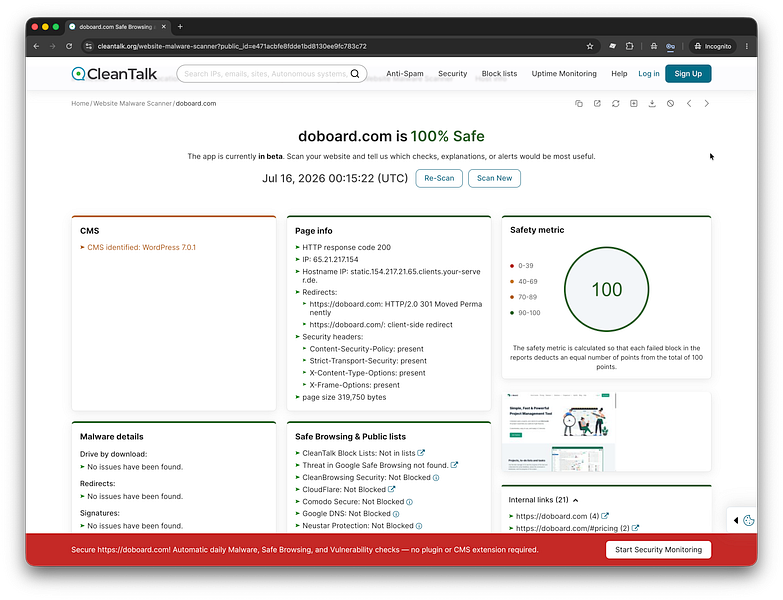Screen dimensions: 783x600
Task: Open CleanTalk Block Lists external link icon
Action: (421, 453)
